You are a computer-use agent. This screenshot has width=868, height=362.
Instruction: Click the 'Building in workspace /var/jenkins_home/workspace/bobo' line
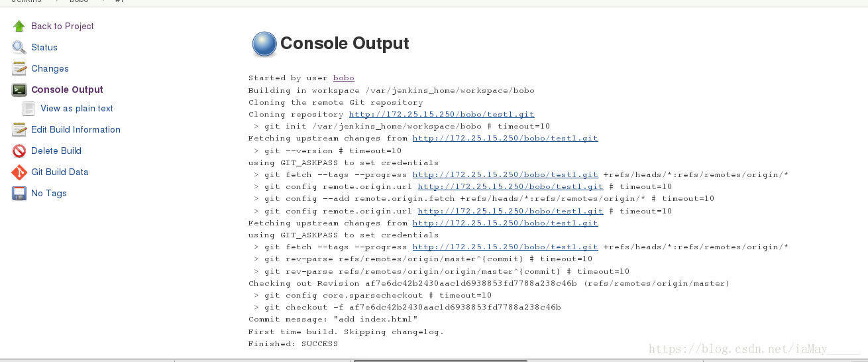391,90
